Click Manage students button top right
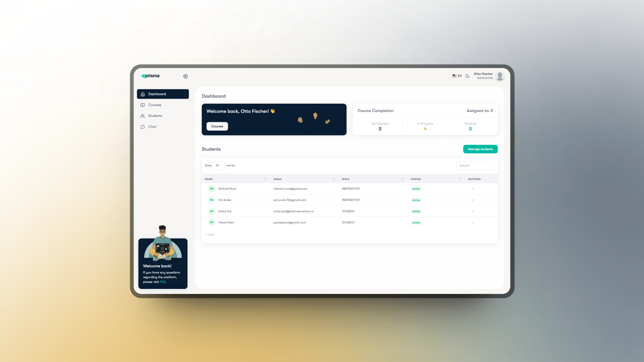644x362 pixels. (x=480, y=149)
